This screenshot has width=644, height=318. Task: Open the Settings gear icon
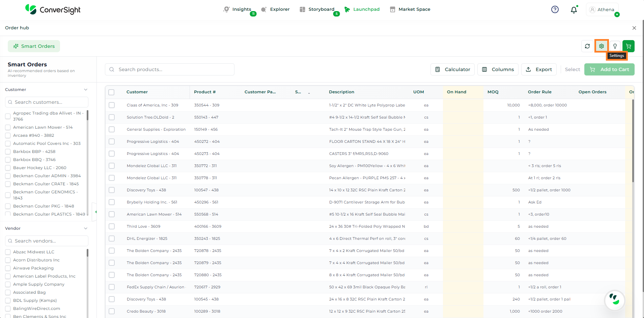[x=601, y=46]
